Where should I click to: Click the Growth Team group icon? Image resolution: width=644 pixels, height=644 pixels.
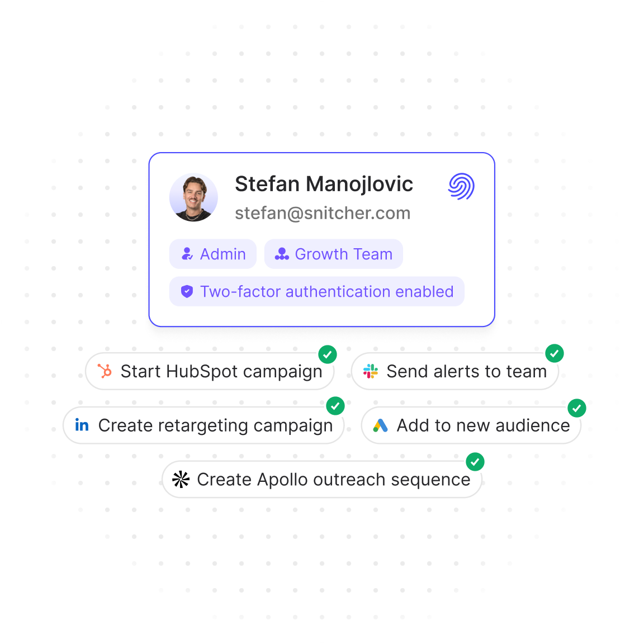click(282, 254)
